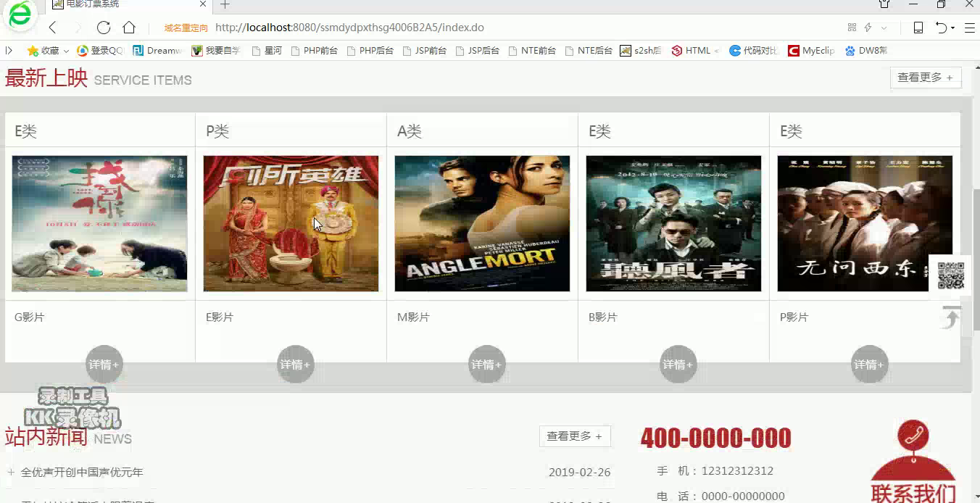Image resolution: width=980 pixels, height=503 pixels.
Task: Open the NTE后台 bookmark
Action: [589, 51]
